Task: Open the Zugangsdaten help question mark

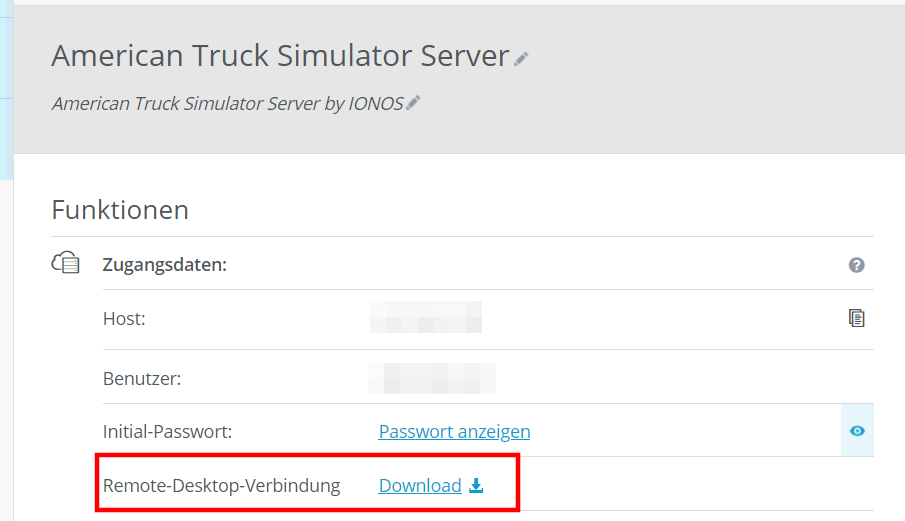Action: click(x=857, y=265)
